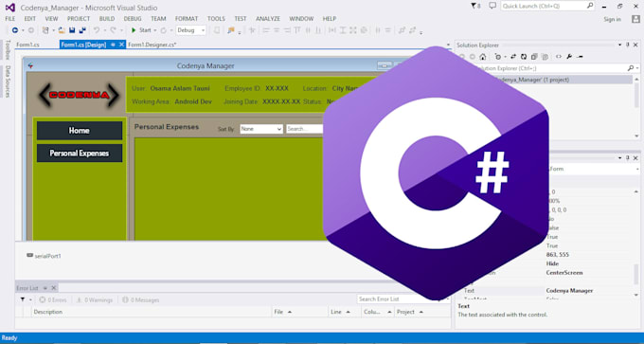Viewport: 644px width, 344px height.
Task: Click the Visual Studio logo in title bar
Action: 10,8
